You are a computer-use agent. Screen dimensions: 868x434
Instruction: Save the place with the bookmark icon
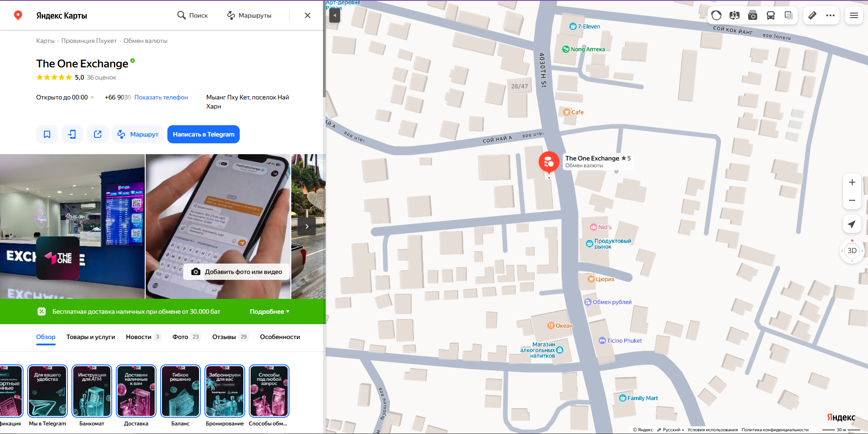pyautogui.click(x=47, y=134)
